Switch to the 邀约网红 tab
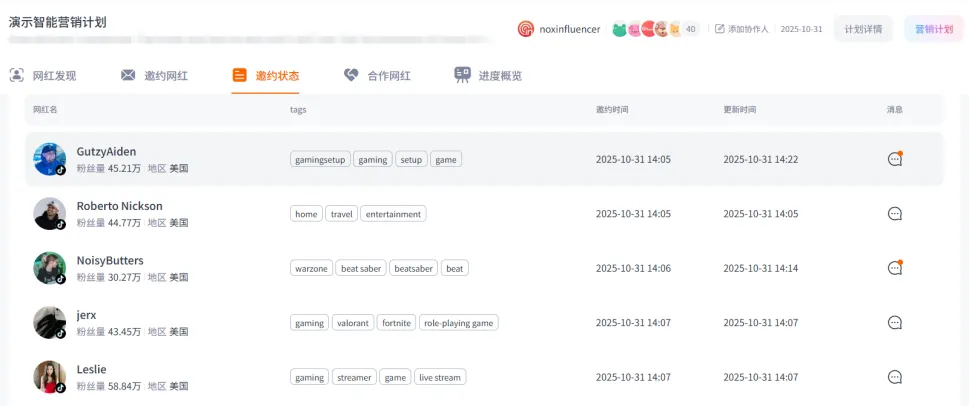 [154, 76]
